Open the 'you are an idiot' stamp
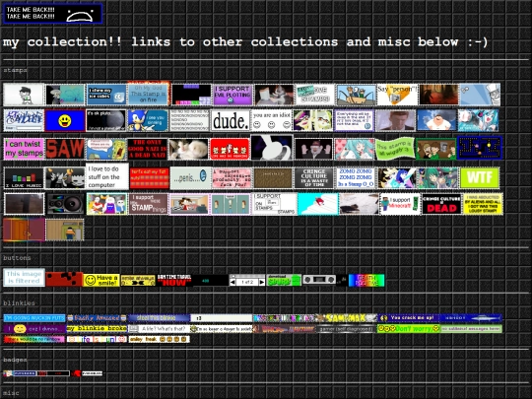The height and width of the screenshot is (399, 532). [x=272, y=120]
